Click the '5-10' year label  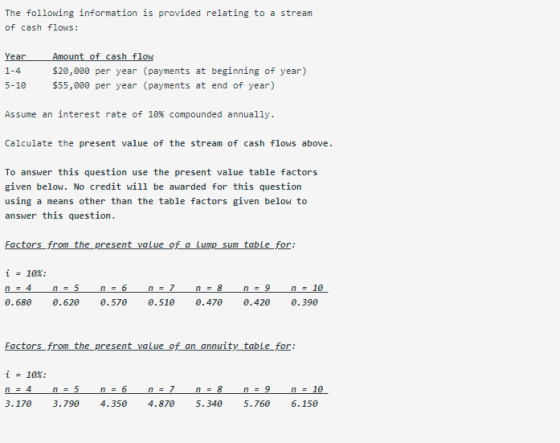(15, 86)
